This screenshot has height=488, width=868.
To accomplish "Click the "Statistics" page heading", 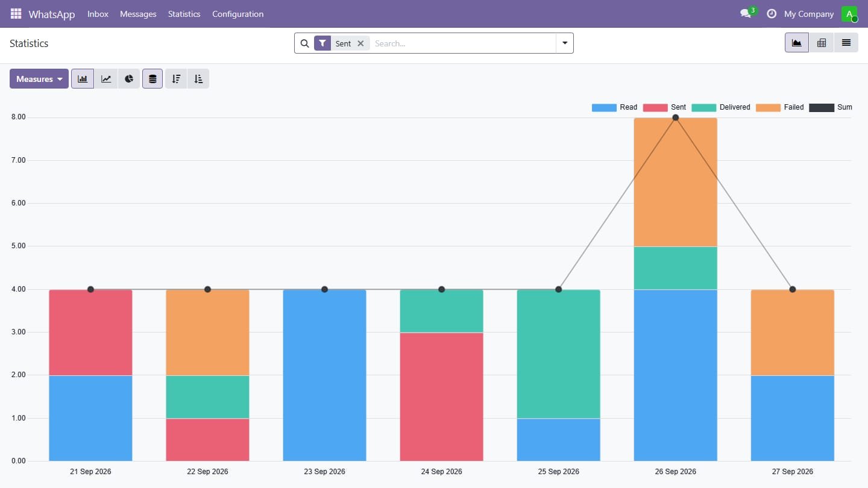I will 29,43.
